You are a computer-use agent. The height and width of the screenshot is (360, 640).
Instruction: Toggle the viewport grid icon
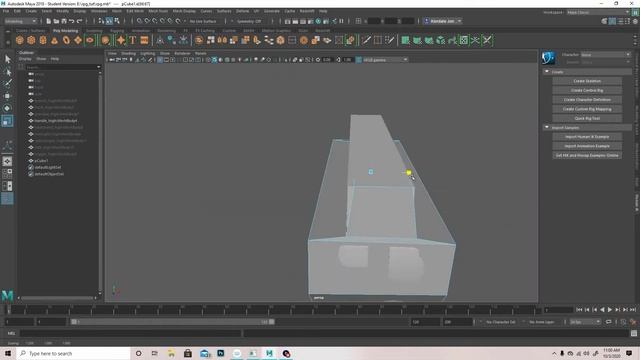coord(160,60)
